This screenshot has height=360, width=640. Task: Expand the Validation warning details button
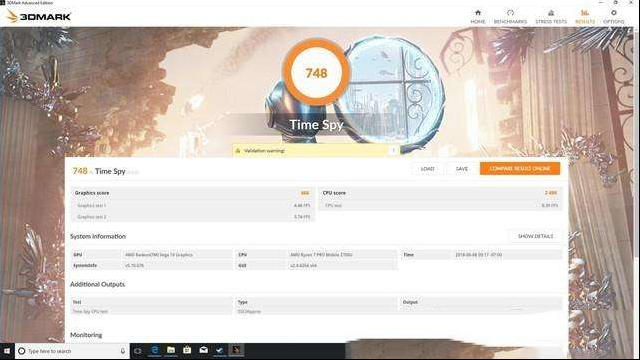click(x=393, y=151)
